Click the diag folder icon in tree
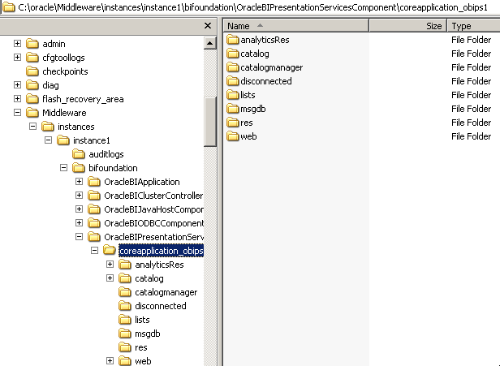The width and height of the screenshot is (500, 366). 32,85
